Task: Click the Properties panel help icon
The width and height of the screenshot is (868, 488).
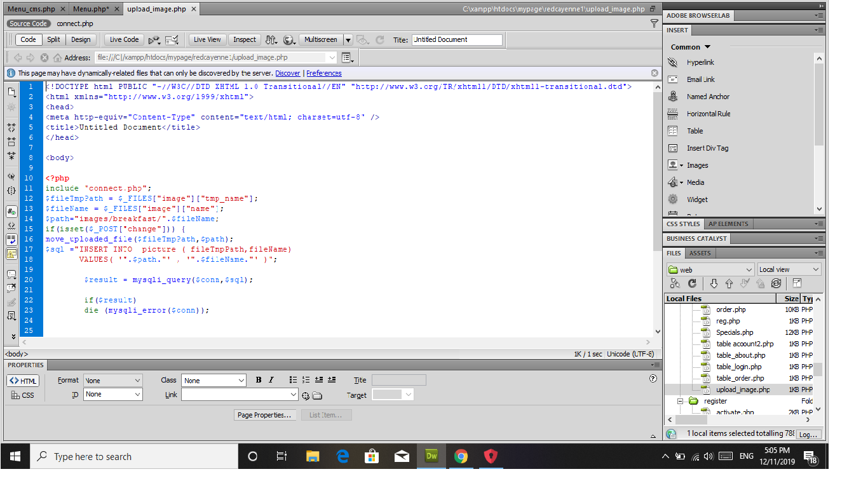Action: pyautogui.click(x=653, y=379)
